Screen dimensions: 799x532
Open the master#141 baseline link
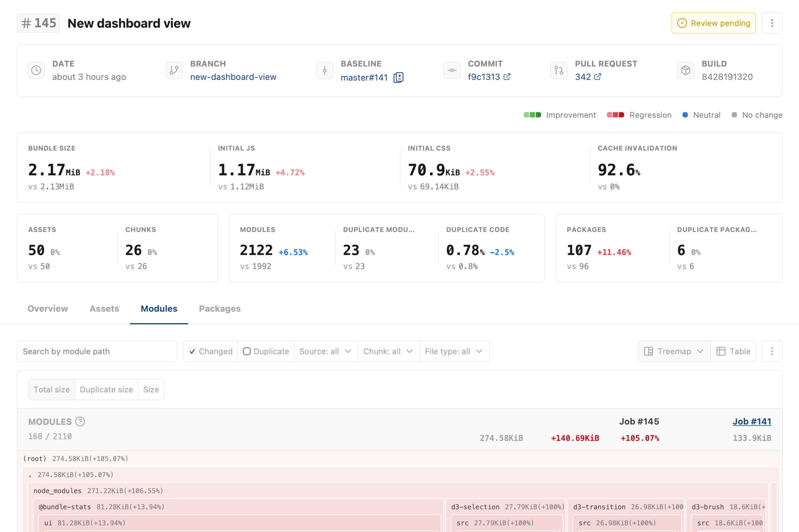(x=364, y=77)
